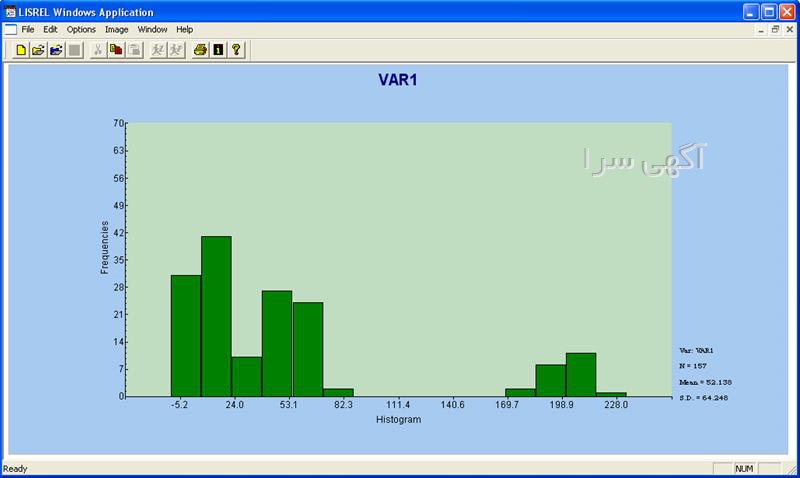This screenshot has height=478, width=800.
Task: Click the histogram bar above -5.2
Action: [x=186, y=336]
